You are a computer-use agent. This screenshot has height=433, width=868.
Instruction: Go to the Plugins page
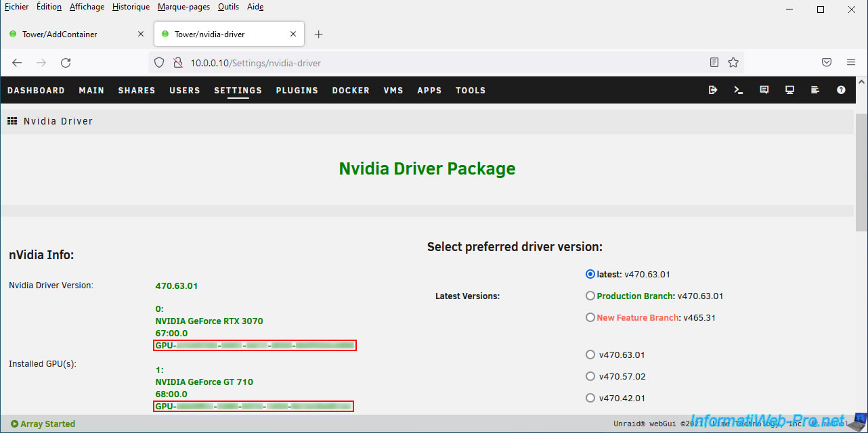(x=297, y=91)
